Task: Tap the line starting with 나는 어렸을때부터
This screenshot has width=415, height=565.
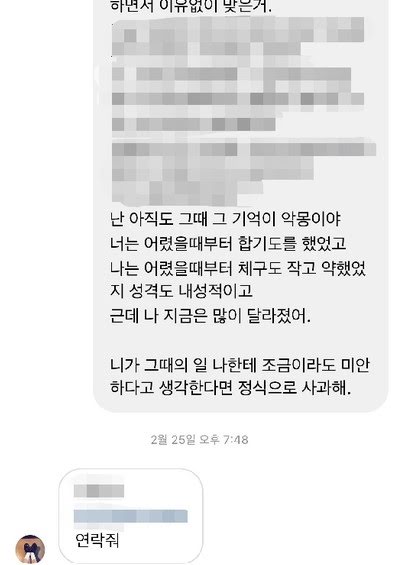Action: (238, 268)
